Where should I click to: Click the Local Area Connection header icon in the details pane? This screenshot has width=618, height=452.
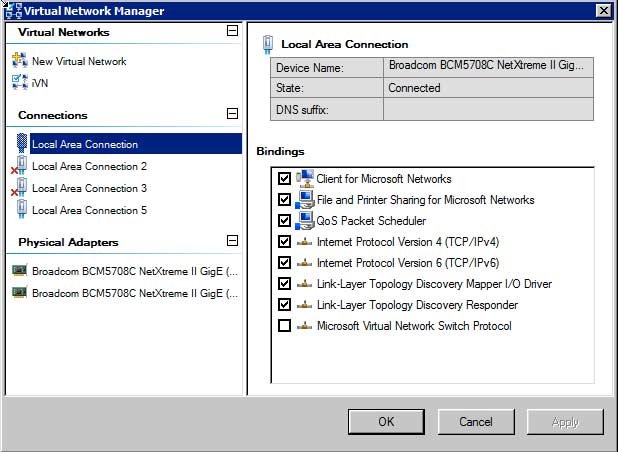point(268,45)
